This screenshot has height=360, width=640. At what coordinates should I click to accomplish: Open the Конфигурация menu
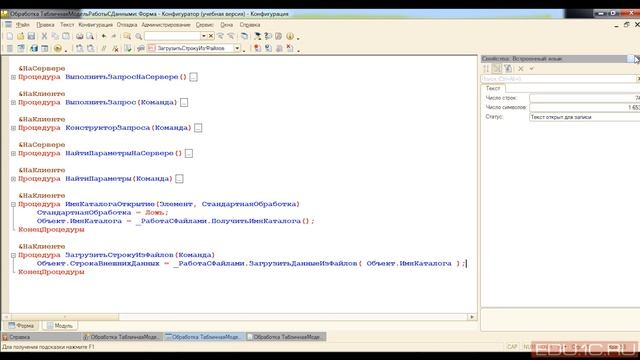(96, 25)
